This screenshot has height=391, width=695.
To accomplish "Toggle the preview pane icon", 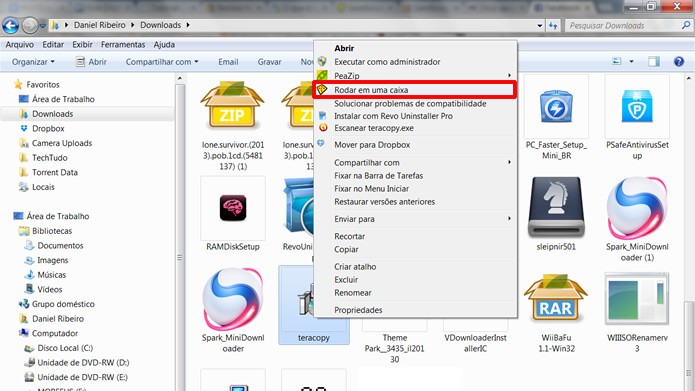I will (654, 62).
